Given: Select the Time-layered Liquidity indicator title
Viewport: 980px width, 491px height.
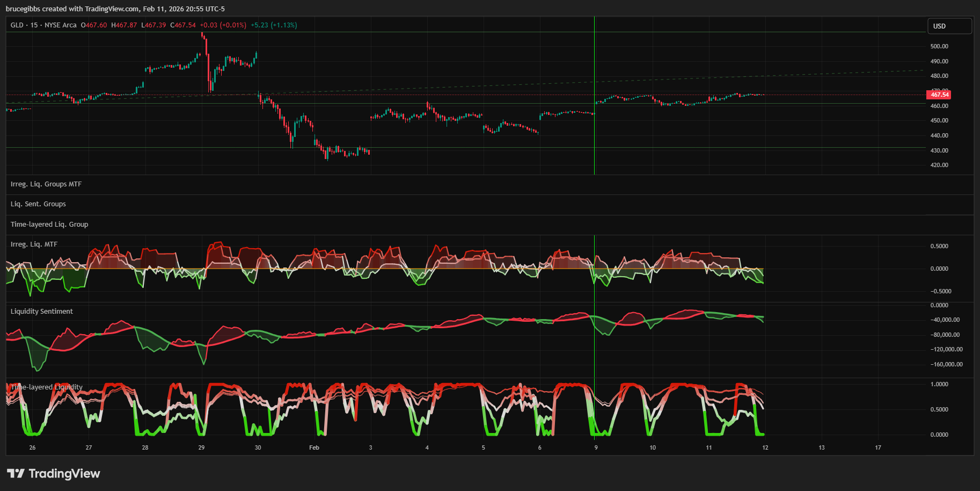Looking at the screenshot, I should 47,387.
